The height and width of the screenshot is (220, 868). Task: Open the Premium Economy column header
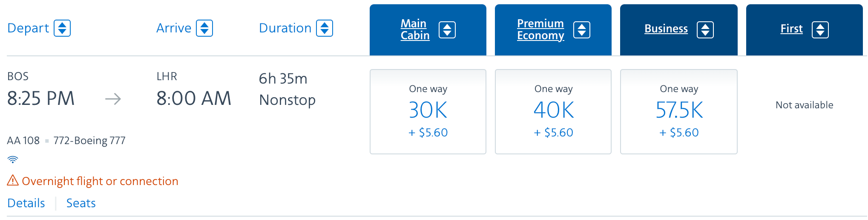pos(540,29)
